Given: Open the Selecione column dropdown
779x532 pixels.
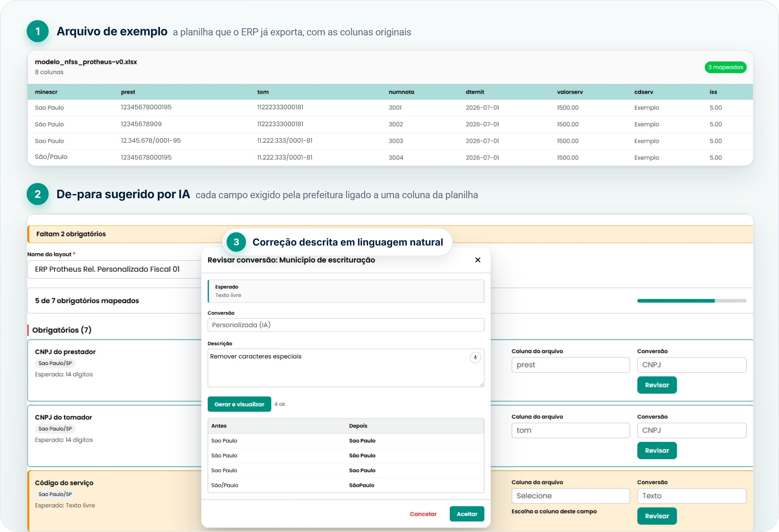Looking at the screenshot, I should tap(571, 496).
